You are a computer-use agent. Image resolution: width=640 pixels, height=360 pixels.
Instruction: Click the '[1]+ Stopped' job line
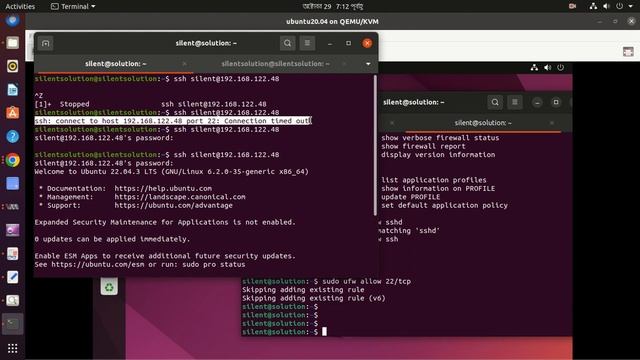[150, 104]
